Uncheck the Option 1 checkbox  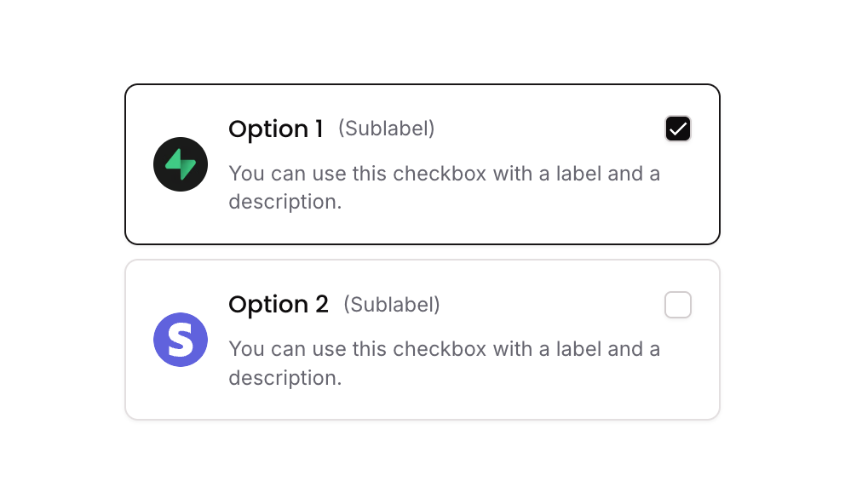coord(678,129)
